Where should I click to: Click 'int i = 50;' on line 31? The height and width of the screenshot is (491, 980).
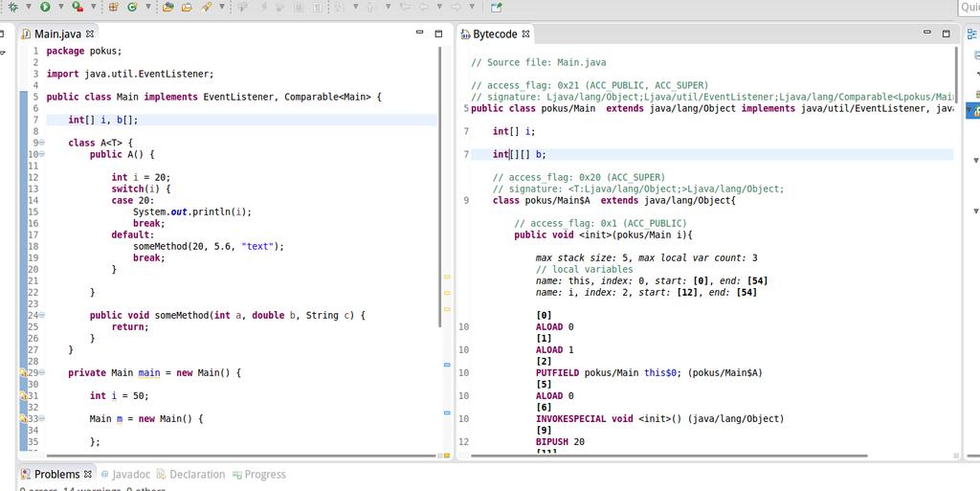119,396
